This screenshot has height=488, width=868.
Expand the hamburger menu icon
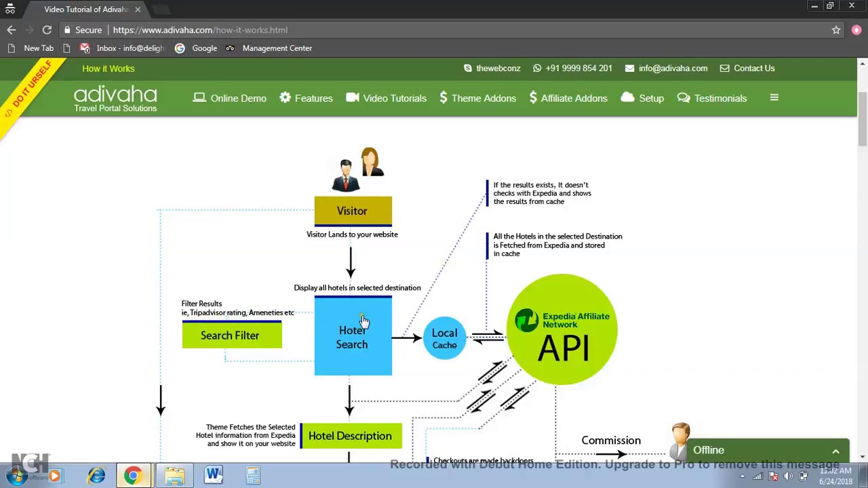[x=774, y=98]
